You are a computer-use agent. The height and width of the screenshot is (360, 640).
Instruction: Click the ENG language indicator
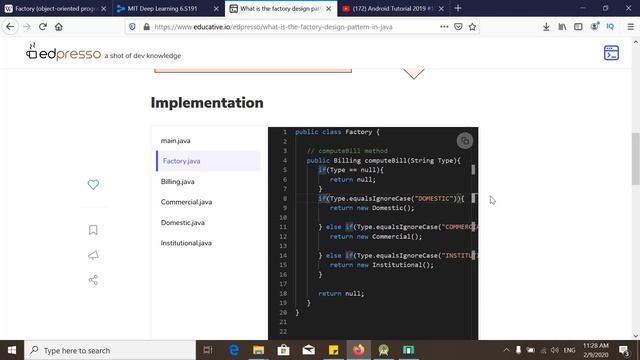pos(569,350)
